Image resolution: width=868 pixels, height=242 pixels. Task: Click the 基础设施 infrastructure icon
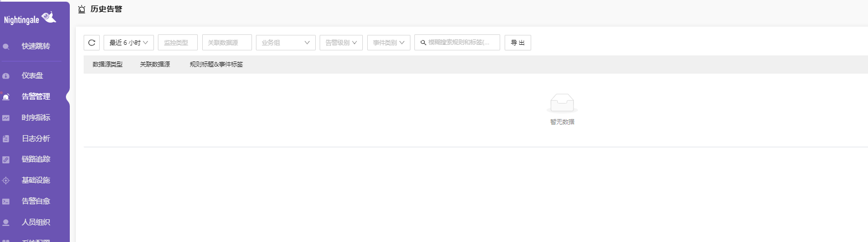click(6, 181)
